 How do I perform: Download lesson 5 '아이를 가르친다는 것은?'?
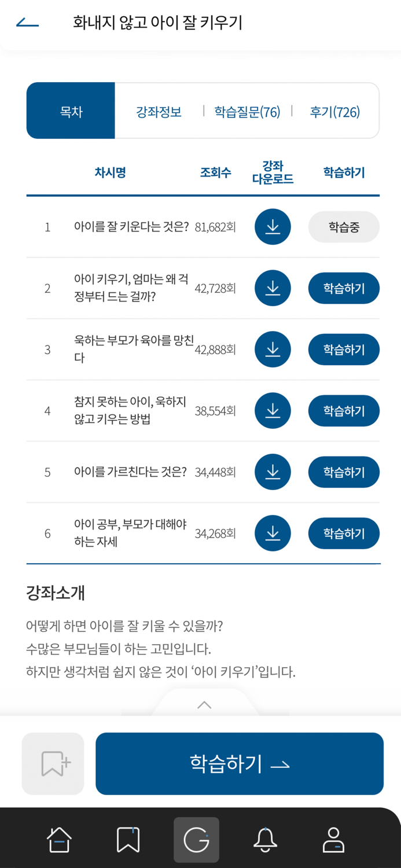273,472
